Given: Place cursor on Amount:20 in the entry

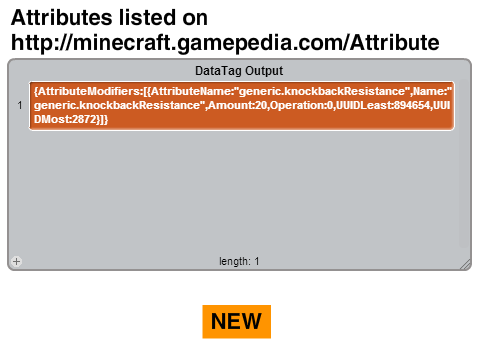Looking at the screenshot, I should click(238, 105).
